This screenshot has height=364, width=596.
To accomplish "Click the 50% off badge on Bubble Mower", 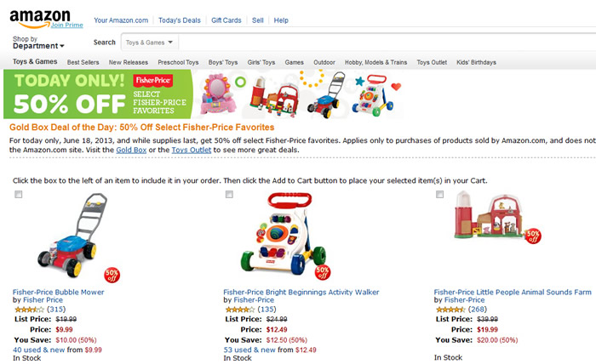I will pyautogui.click(x=112, y=276).
